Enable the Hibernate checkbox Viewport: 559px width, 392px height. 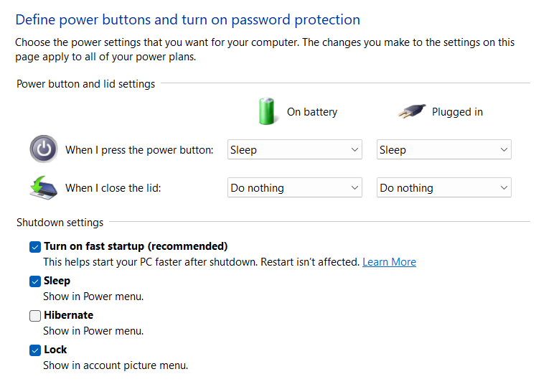pos(35,315)
